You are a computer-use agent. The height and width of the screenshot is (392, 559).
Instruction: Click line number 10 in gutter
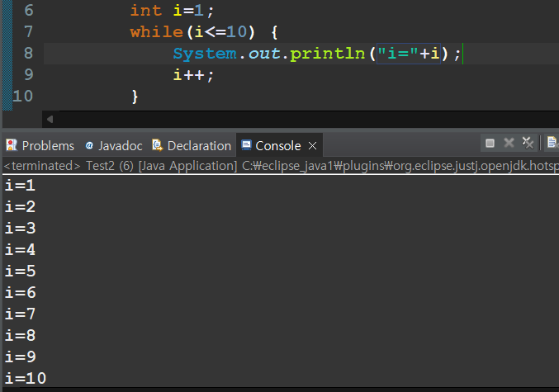coord(23,97)
